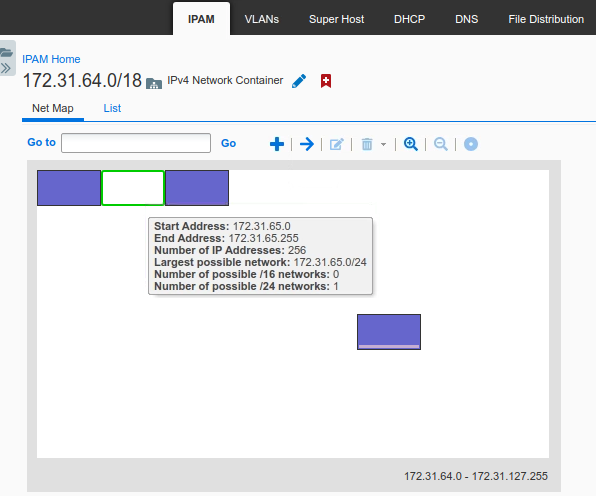Select the first purple network block
The image size is (596, 496).
click(69, 188)
